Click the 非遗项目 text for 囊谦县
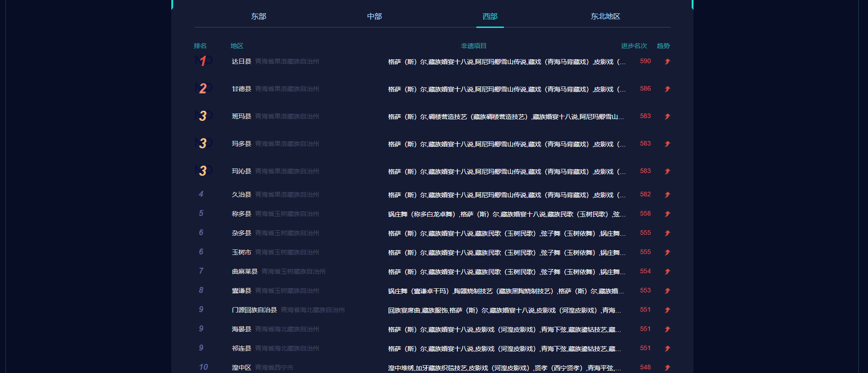The image size is (868, 373). coord(506,291)
